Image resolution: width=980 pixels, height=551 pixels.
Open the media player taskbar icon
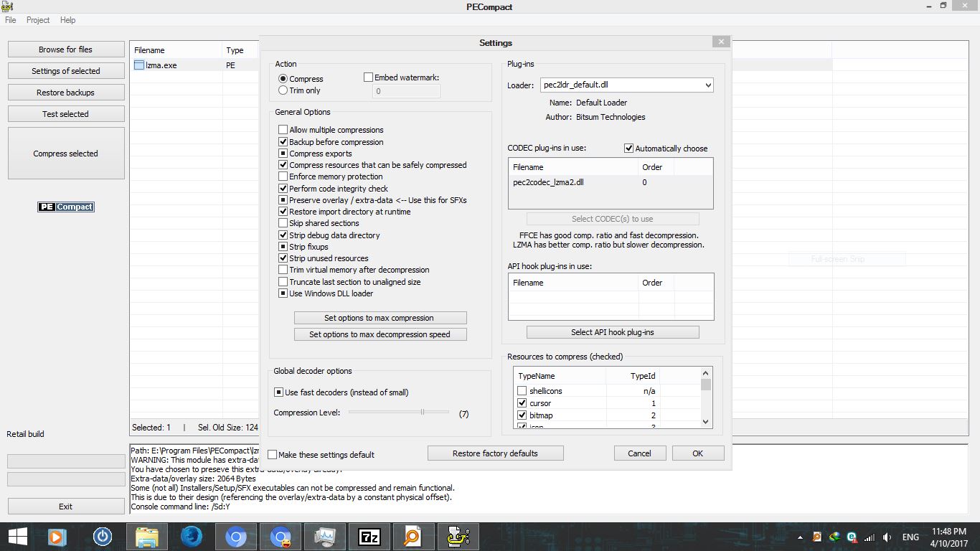pos(57,537)
